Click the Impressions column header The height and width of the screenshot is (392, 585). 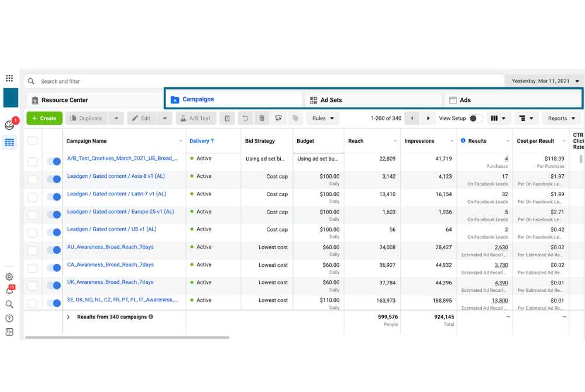pos(419,140)
